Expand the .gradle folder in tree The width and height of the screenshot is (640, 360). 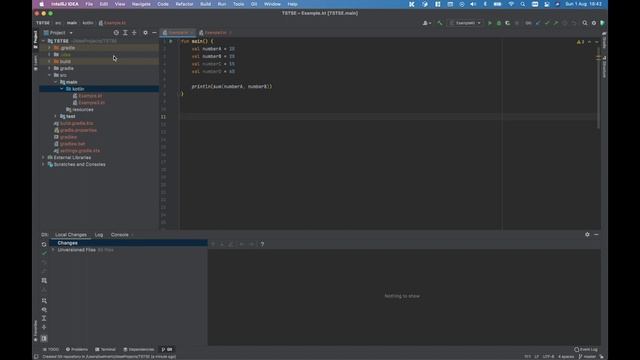(49, 48)
